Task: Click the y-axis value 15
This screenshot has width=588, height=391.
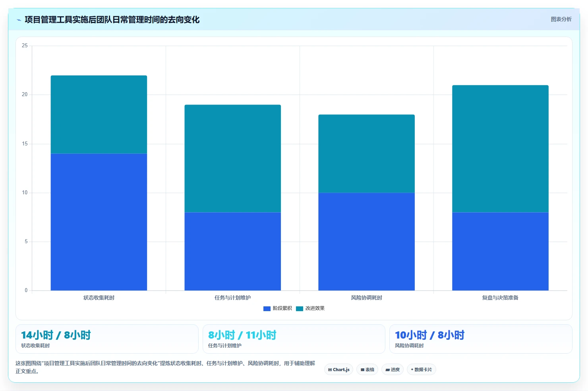Action: click(x=25, y=144)
